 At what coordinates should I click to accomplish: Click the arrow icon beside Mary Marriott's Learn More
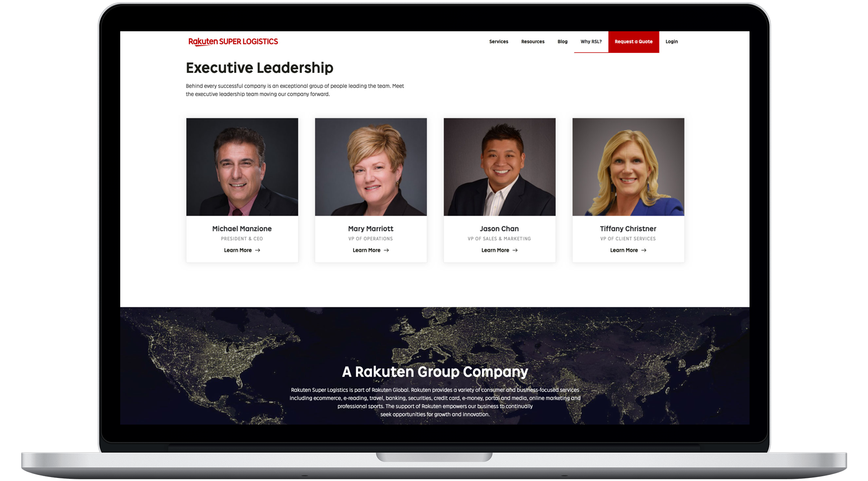click(x=386, y=250)
